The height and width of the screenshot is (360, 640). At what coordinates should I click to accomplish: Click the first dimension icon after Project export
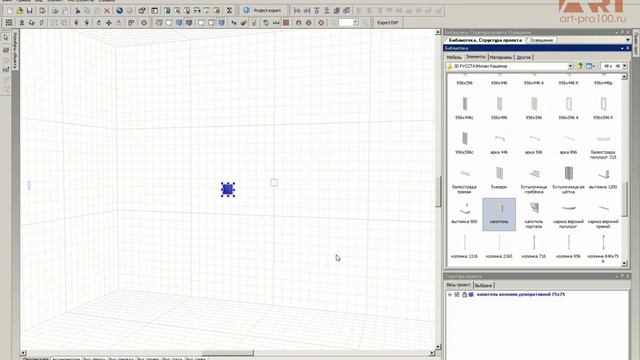tap(297, 11)
